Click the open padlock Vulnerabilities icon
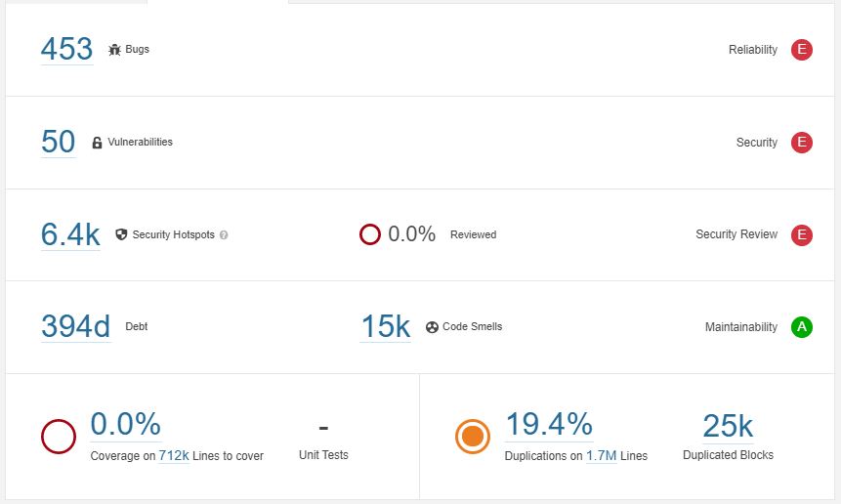Image resolution: width=841 pixels, height=504 pixels. (97, 143)
